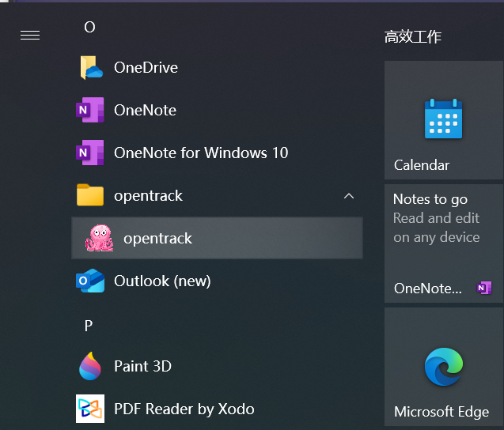504x430 pixels.
Task: Select the opentrack folder name
Action: [148, 195]
